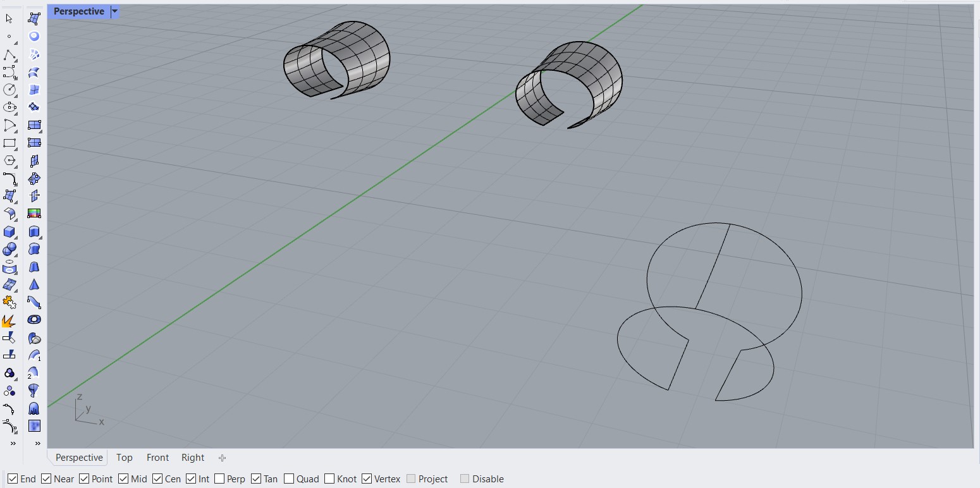Expand more tools in right toolbar column
This screenshot has height=488, width=980.
(x=37, y=443)
